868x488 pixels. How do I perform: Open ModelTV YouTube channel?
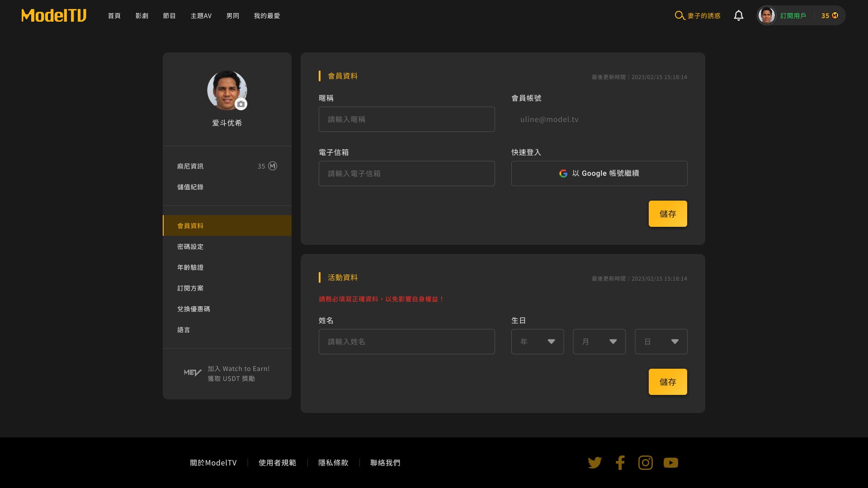(670, 463)
